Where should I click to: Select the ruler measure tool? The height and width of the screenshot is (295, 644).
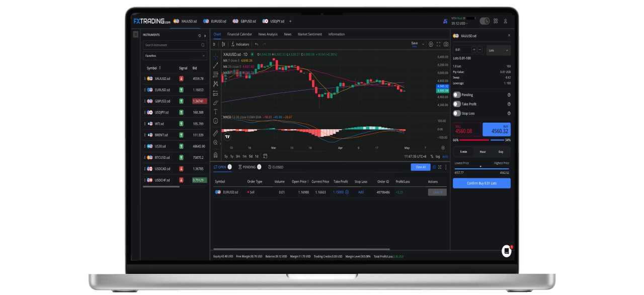[216, 133]
